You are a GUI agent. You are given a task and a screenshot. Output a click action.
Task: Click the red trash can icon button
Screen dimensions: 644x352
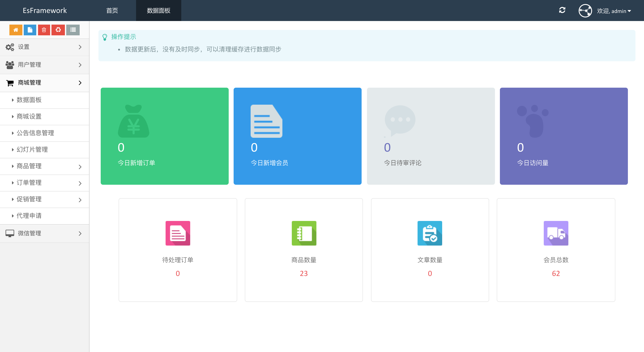[x=44, y=30]
